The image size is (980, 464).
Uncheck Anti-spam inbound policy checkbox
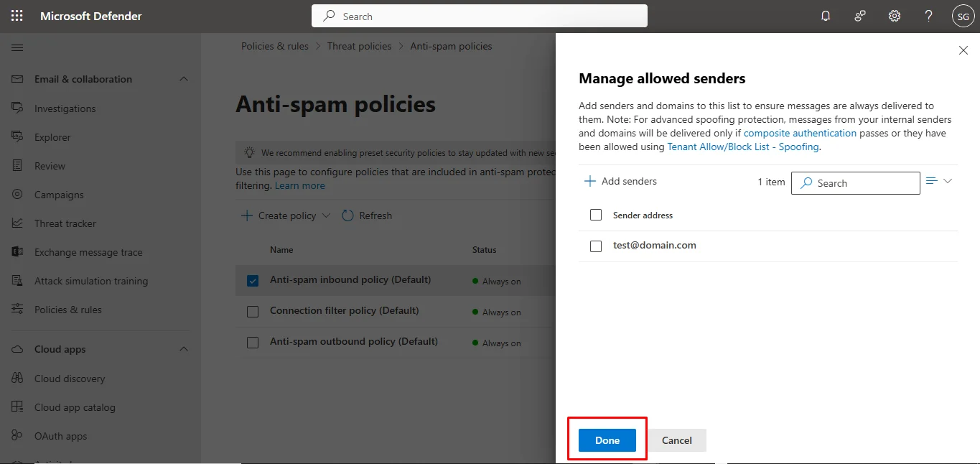[253, 281]
